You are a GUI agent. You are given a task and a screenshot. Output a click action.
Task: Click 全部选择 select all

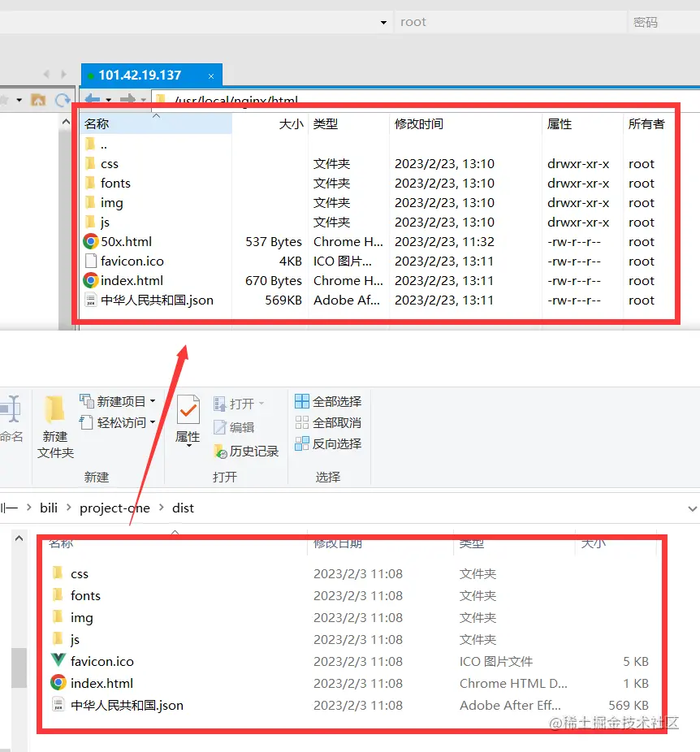coord(328,401)
